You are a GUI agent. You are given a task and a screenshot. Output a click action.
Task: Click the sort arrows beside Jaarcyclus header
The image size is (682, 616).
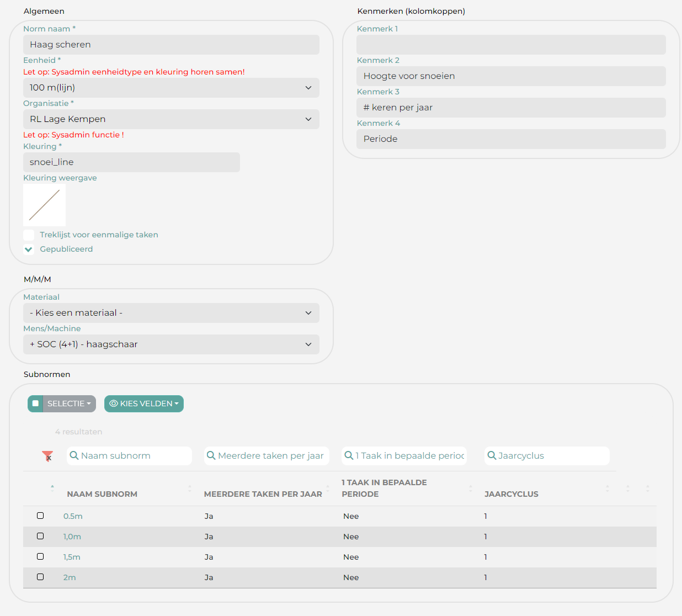(x=608, y=488)
